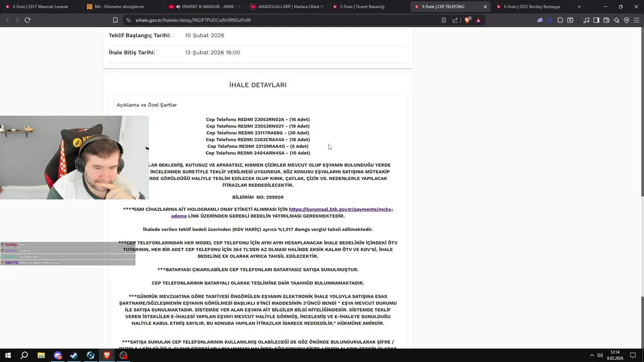Open the Brave Wallet
644x362 pixels.
point(606,20)
